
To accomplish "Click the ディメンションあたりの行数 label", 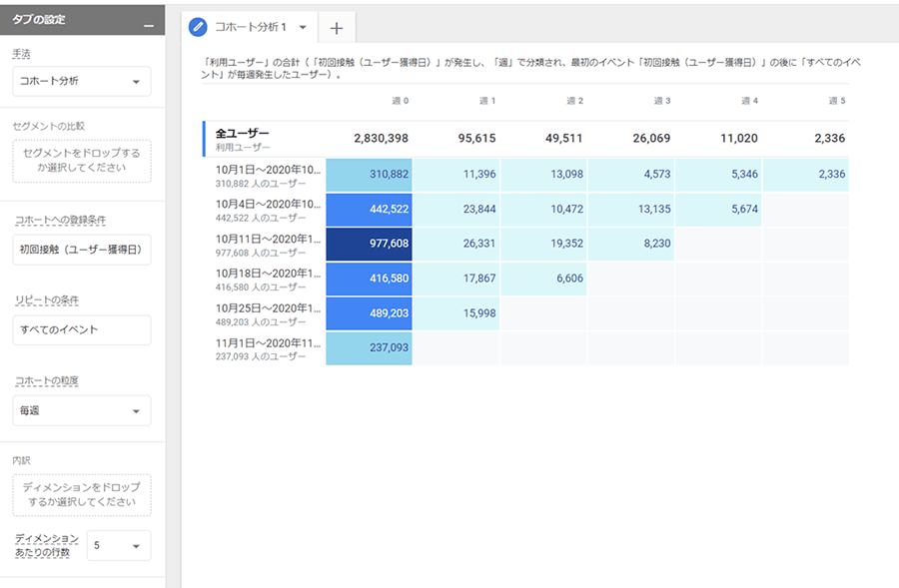I will (x=46, y=545).
